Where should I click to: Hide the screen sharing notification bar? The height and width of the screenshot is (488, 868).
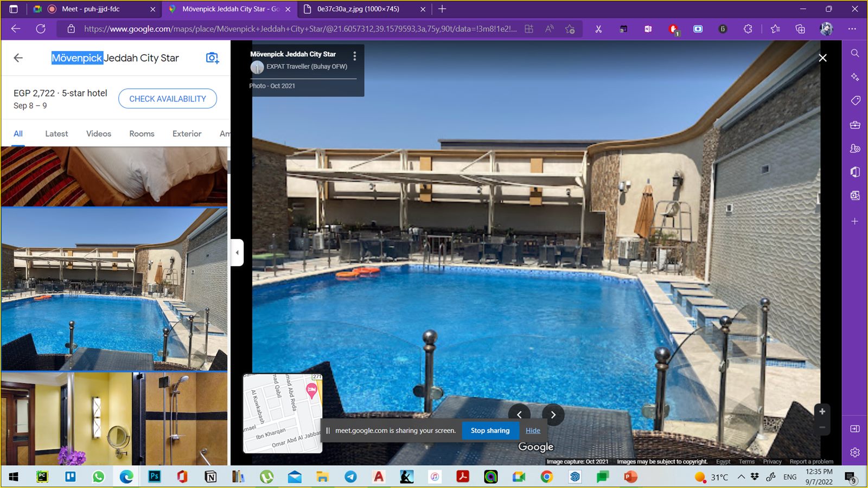(x=533, y=431)
